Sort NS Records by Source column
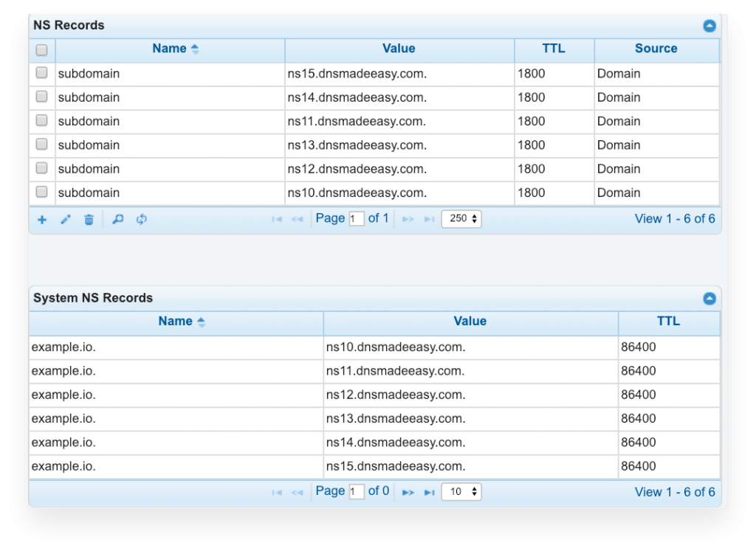 coord(656,50)
